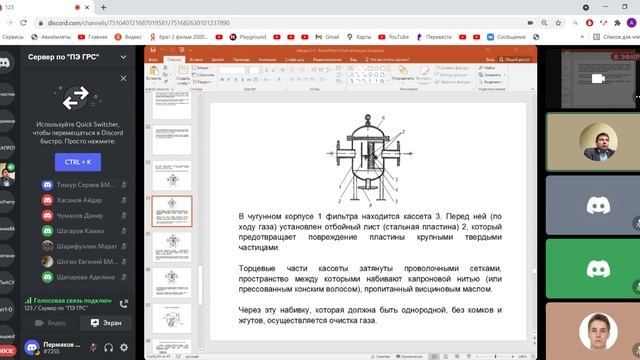Close the 123 browser tab
This screenshot has height=360, width=640.
87,7
